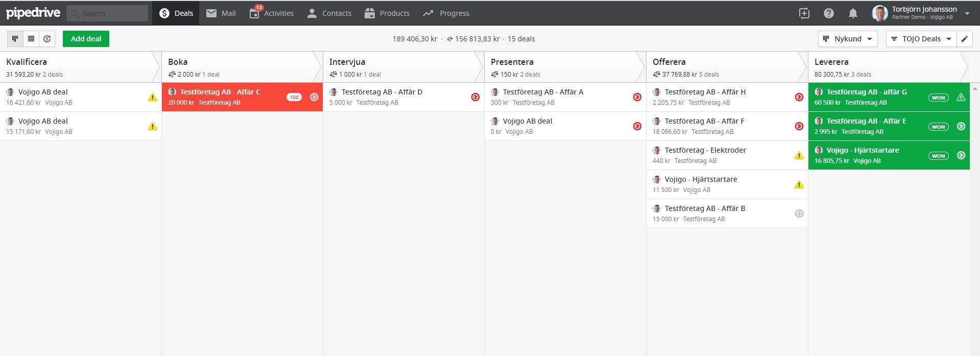The width and height of the screenshot is (980, 356).
Task: Click WON badge on Affär E
Action: click(x=939, y=127)
